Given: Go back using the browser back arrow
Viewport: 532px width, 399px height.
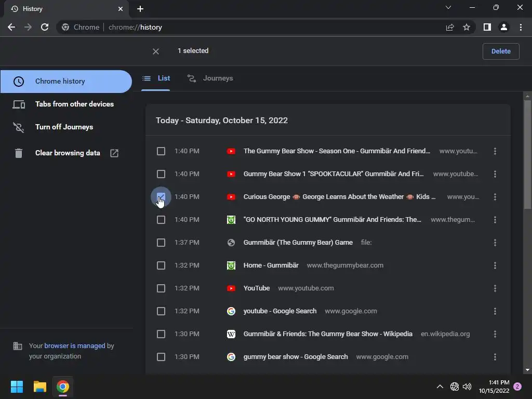Looking at the screenshot, I should [11, 27].
